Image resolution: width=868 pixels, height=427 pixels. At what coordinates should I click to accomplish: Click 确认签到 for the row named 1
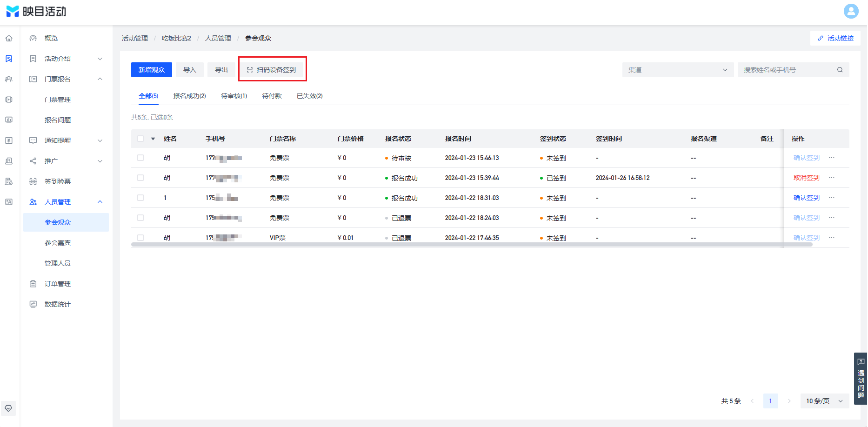click(x=807, y=198)
